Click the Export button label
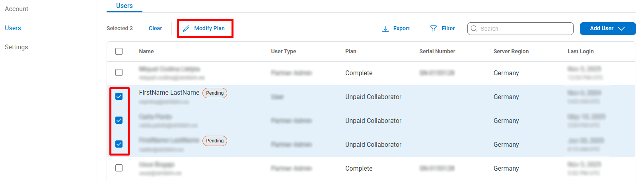The image size is (644, 181). click(401, 28)
